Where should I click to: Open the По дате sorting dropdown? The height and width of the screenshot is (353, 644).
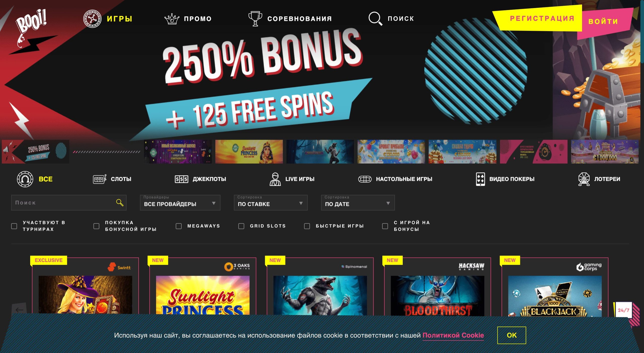(x=358, y=203)
